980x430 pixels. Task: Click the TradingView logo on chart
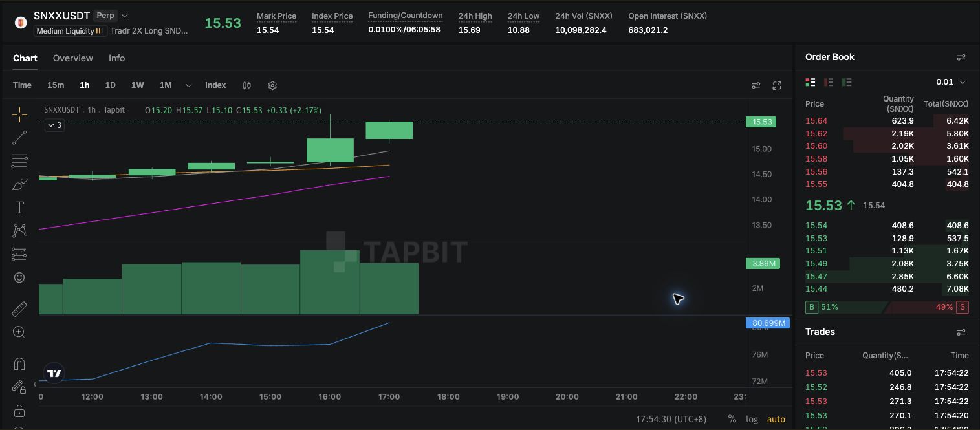(x=54, y=373)
